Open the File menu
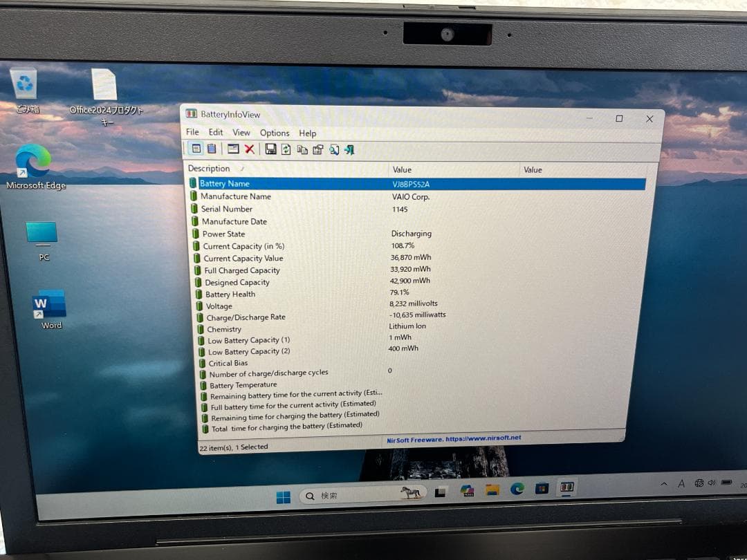The image size is (747, 560). tap(192, 132)
